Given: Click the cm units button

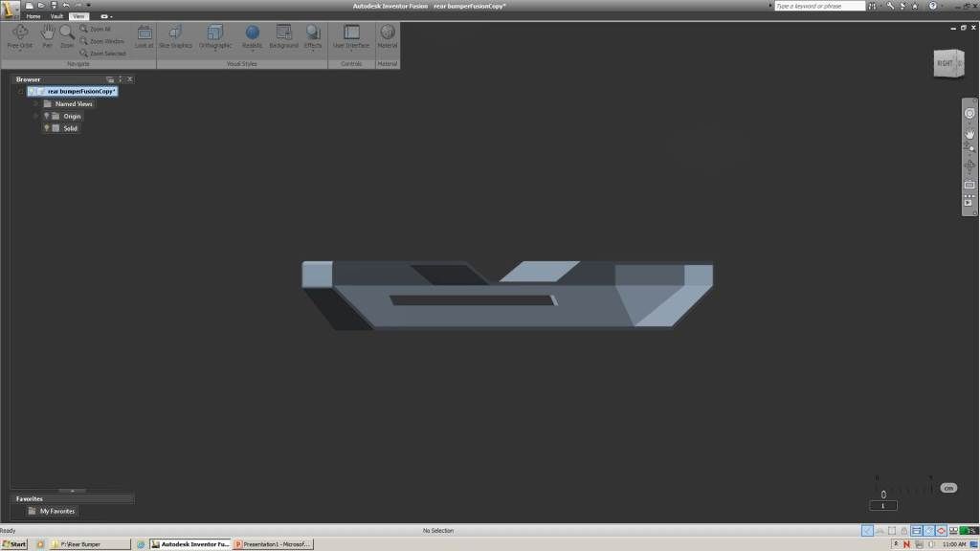Looking at the screenshot, I should 948,488.
